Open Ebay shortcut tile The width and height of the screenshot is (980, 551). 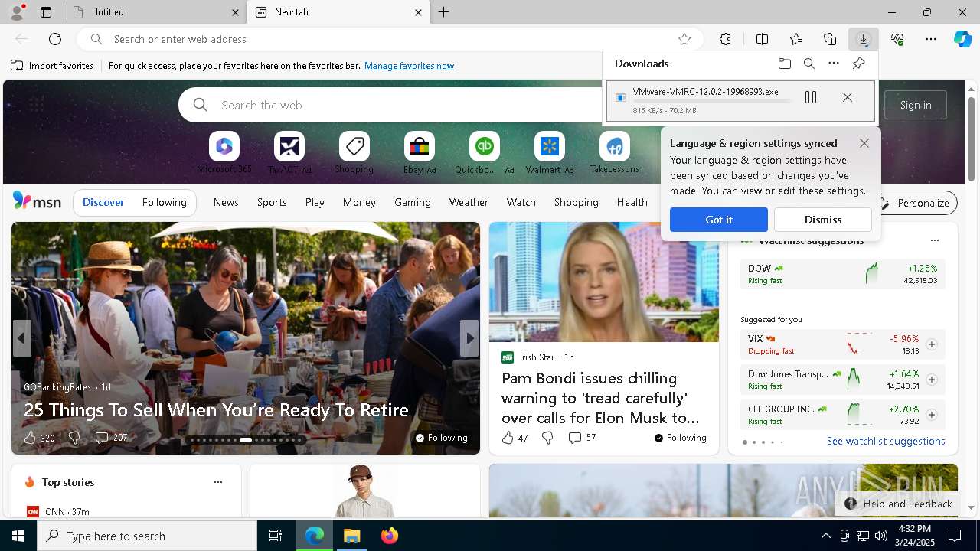point(420,152)
